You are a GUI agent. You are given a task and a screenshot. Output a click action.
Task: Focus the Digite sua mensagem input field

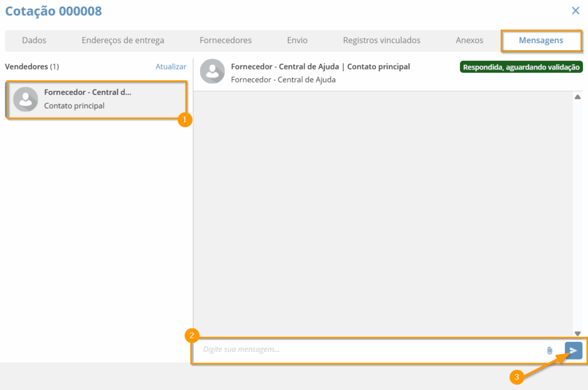(x=367, y=350)
